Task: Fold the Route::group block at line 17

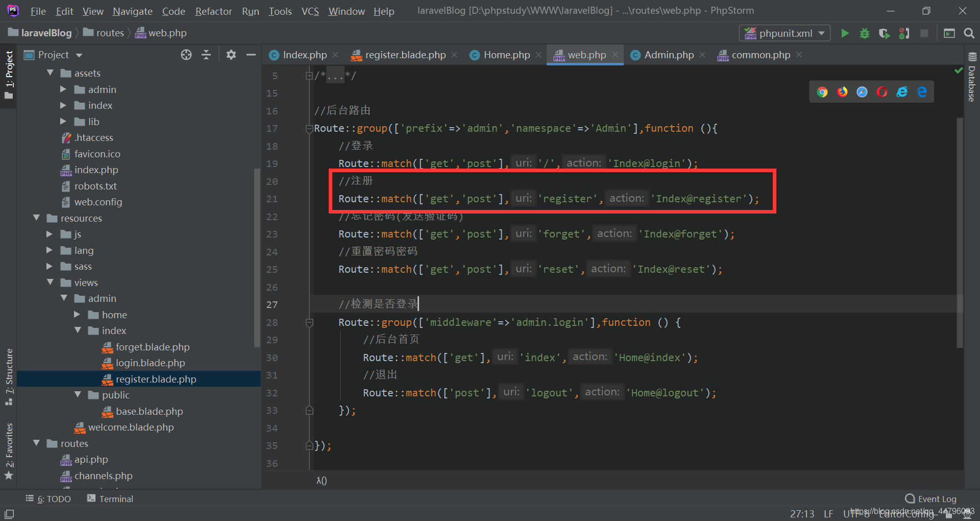Action: [309, 129]
